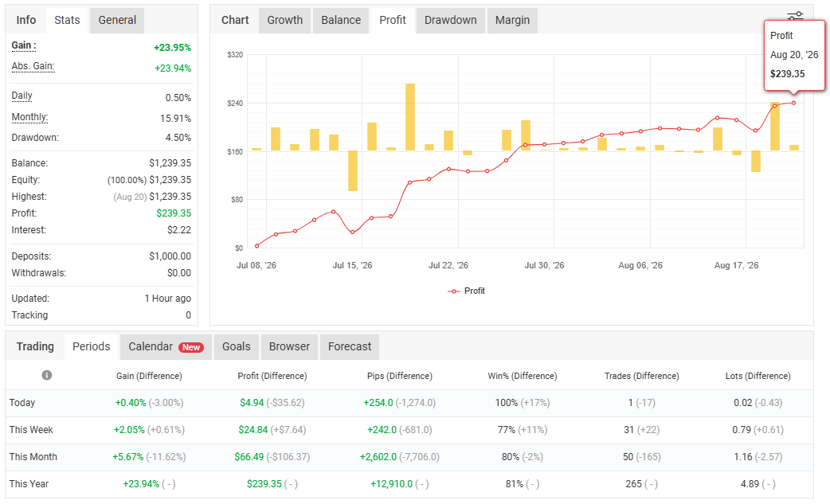Click the Gain label link
Image resolution: width=830 pixels, height=504 pixels.
click(x=24, y=45)
